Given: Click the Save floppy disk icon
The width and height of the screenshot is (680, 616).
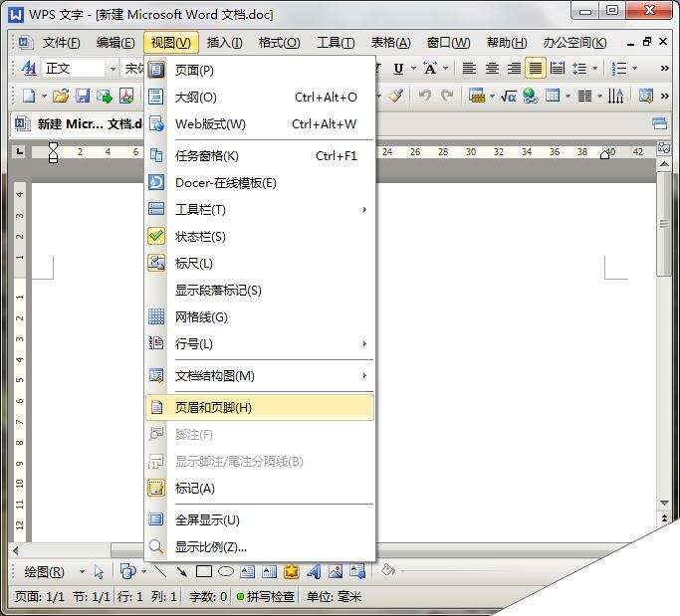Looking at the screenshot, I should 83,96.
